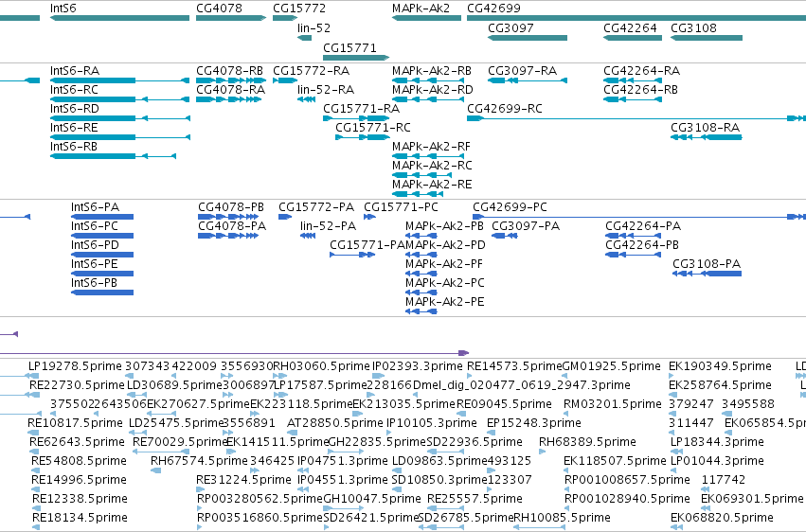
Task: Select the CG4078 gene label
Action: point(219,9)
